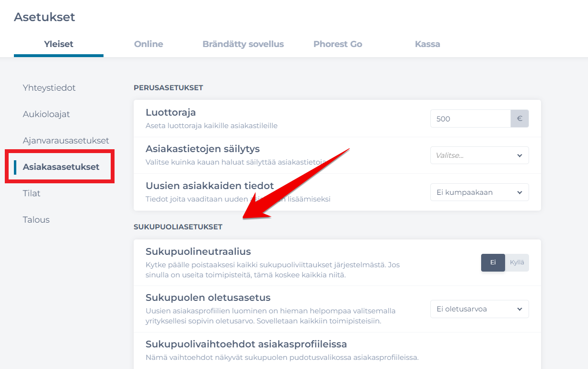588x369 pixels.
Task: Select the Yleiset tab
Action: click(x=58, y=44)
